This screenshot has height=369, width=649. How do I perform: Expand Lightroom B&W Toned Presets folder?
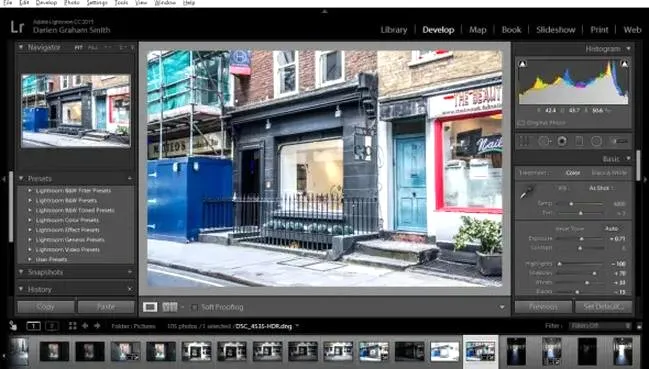coord(30,210)
